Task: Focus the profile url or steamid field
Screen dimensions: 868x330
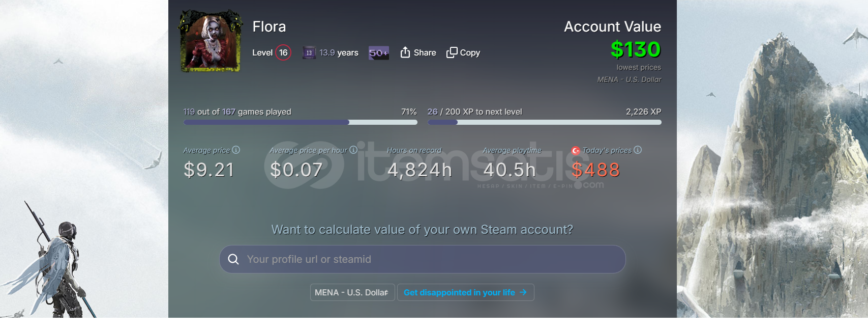Action: [423, 259]
